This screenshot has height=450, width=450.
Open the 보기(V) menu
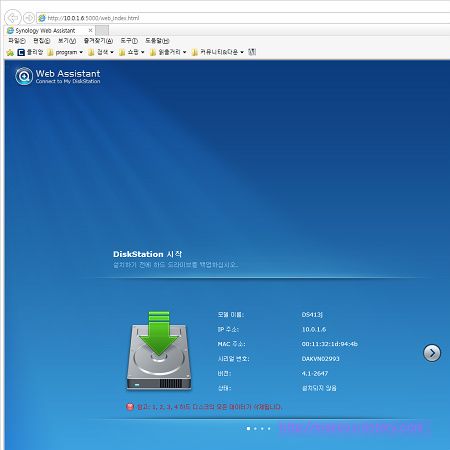pyautogui.click(x=67, y=41)
